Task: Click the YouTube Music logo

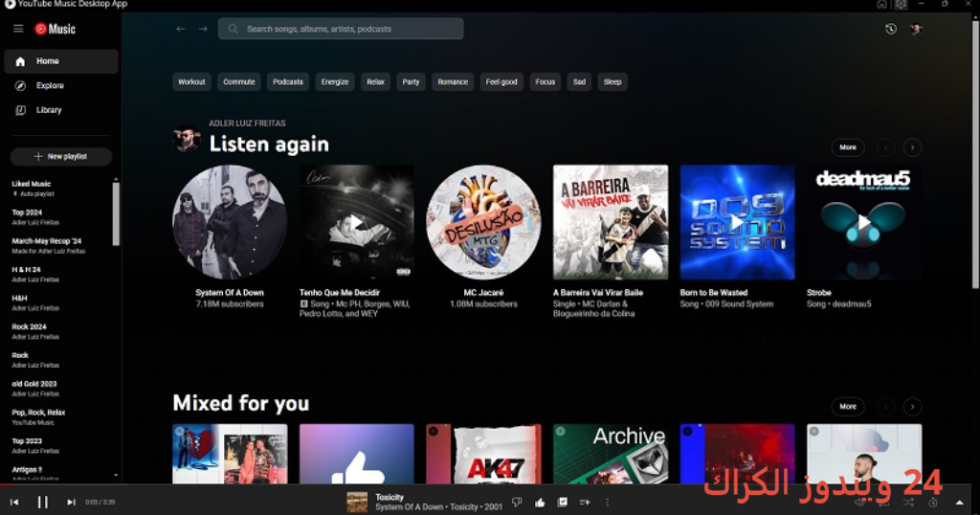Action: pyautogui.click(x=55, y=29)
